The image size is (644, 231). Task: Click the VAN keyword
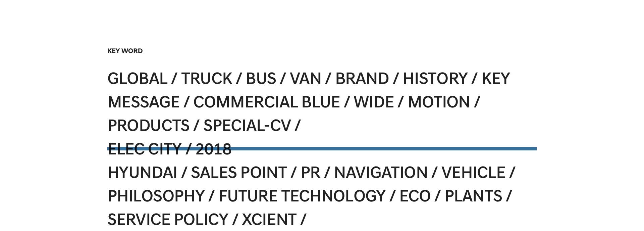point(306,79)
